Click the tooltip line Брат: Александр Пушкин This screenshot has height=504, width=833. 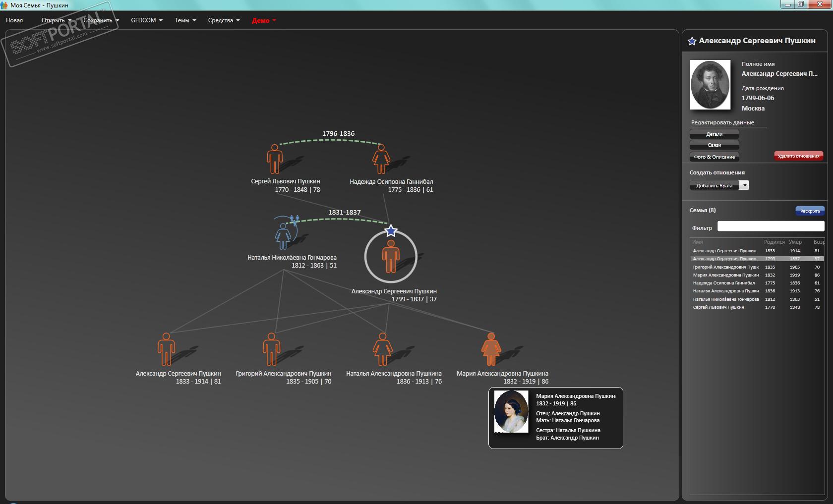(x=567, y=438)
